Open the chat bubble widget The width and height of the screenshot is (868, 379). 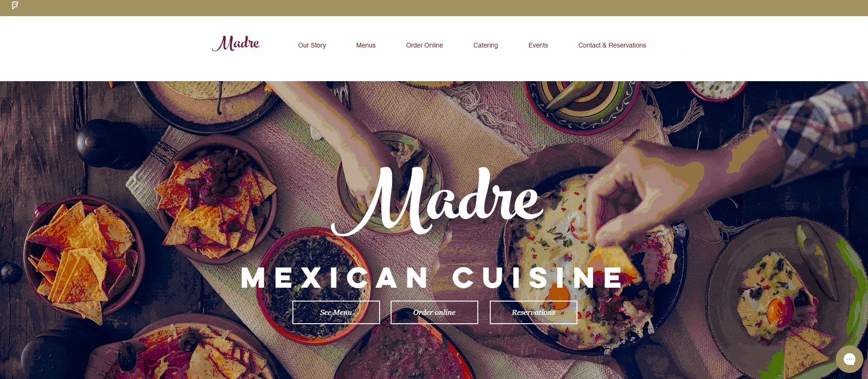849,359
